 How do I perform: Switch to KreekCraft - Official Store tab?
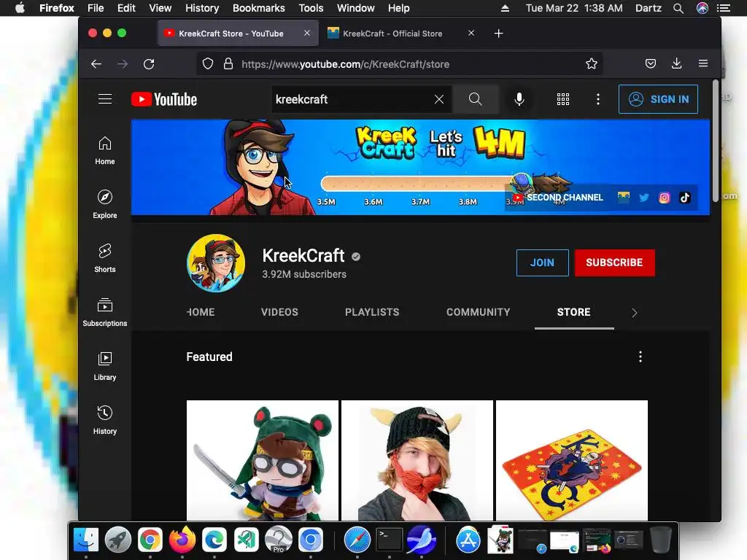click(392, 34)
